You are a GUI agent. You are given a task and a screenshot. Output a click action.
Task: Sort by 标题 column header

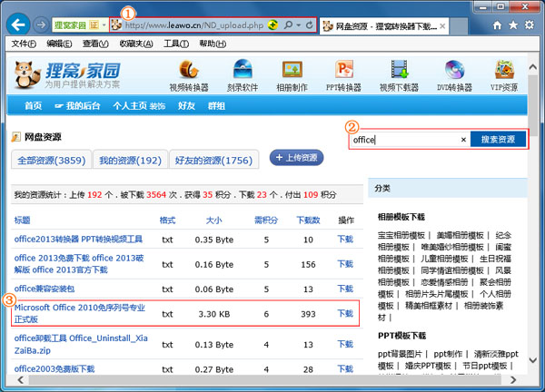coord(22,220)
